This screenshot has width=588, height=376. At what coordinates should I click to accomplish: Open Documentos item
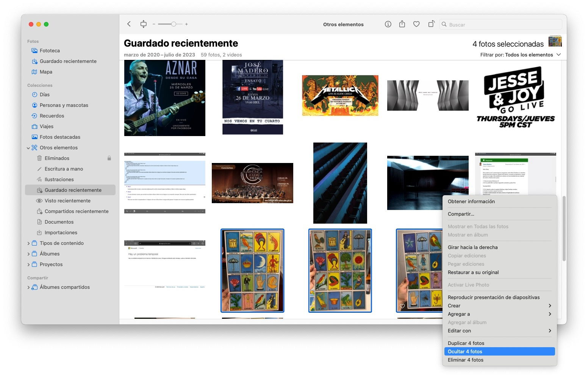pyautogui.click(x=59, y=222)
